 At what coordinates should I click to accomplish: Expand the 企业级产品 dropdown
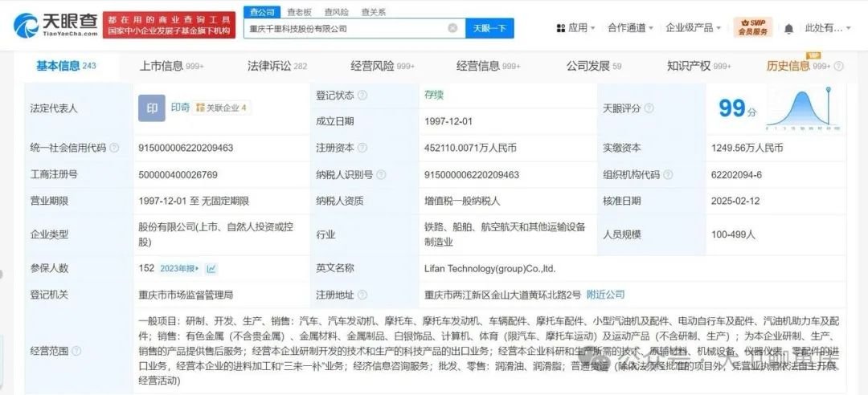click(719, 27)
